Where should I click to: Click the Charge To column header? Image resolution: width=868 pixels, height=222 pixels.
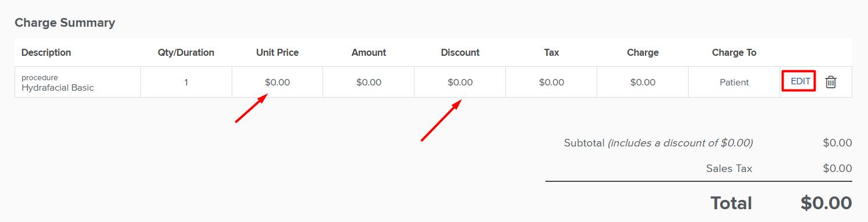tap(734, 52)
